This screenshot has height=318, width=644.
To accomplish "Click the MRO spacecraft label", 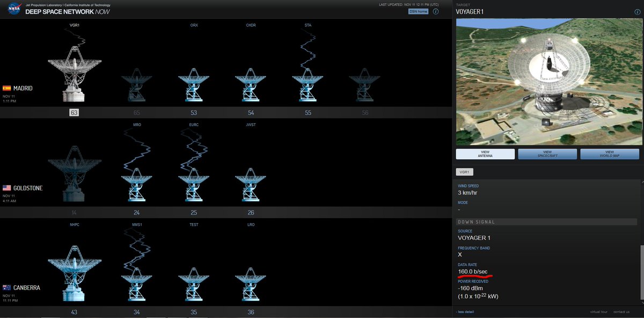I will (137, 125).
